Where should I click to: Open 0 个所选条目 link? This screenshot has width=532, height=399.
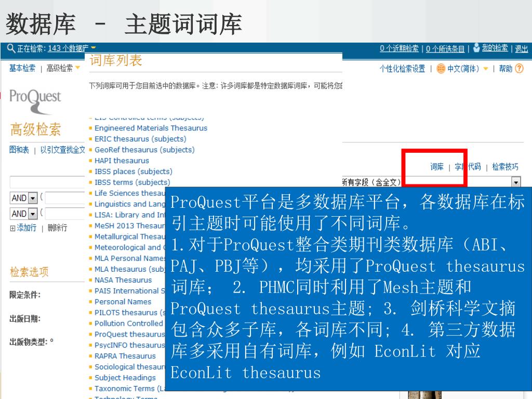[445, 49]
